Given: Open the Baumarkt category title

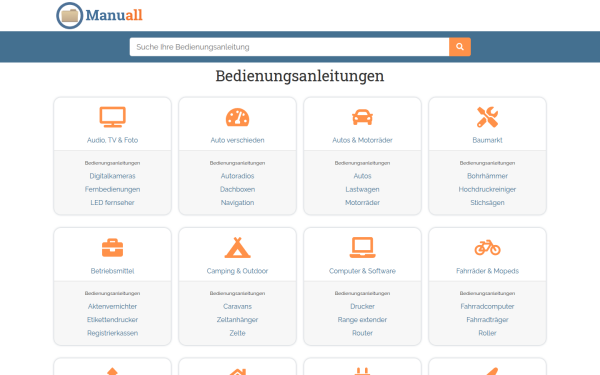Looking at the screenshot, I should [487, 140].
